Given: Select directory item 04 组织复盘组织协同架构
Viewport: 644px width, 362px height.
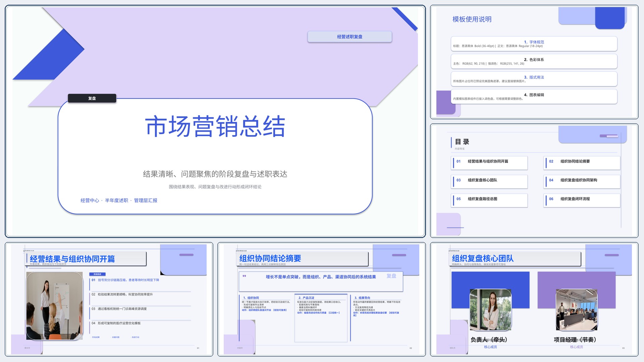Looking at the screenshot, I should pyautogui.click(x=582, y=181).
